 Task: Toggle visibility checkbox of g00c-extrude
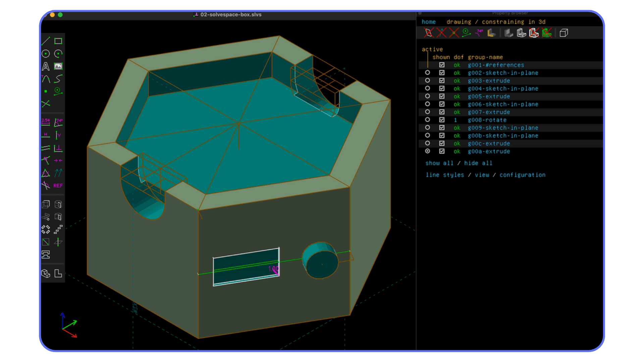[x=442, y=143]
